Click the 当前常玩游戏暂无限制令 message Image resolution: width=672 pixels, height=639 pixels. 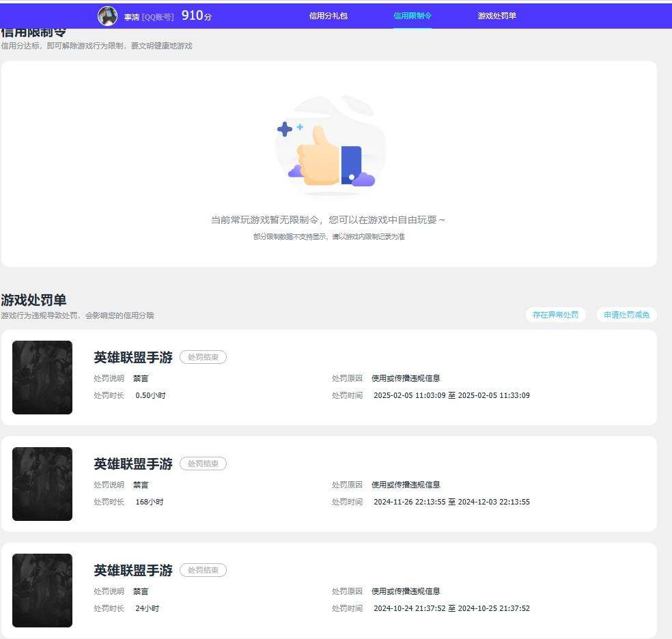click(328, 220)
